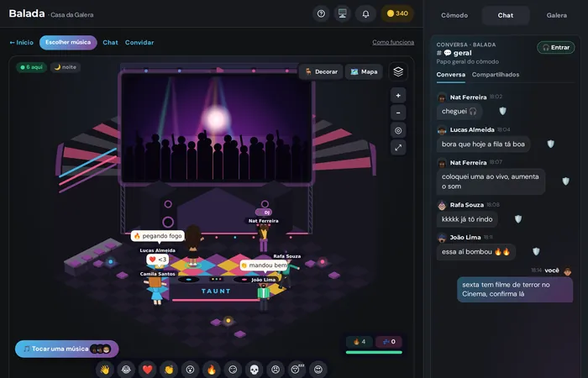Click shield icon beside 'cheguei' message
588x378 pixels.
pyautogui.click(x=502, y=111)
